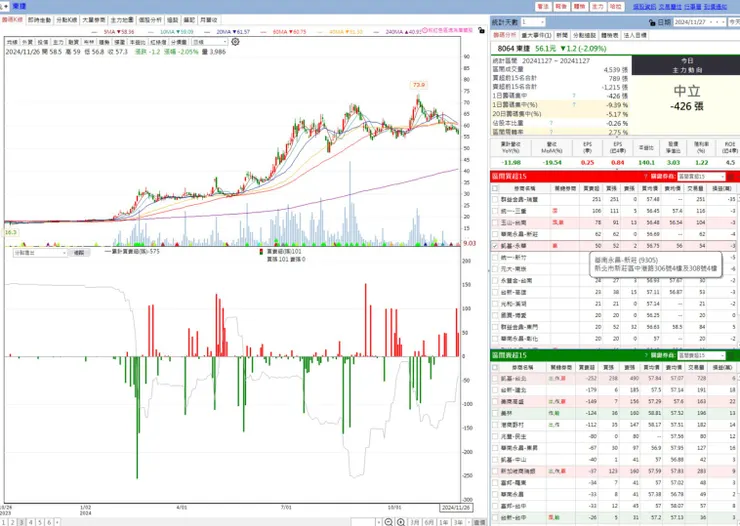Zoom in chart with plus magnifier

(401, 522)
